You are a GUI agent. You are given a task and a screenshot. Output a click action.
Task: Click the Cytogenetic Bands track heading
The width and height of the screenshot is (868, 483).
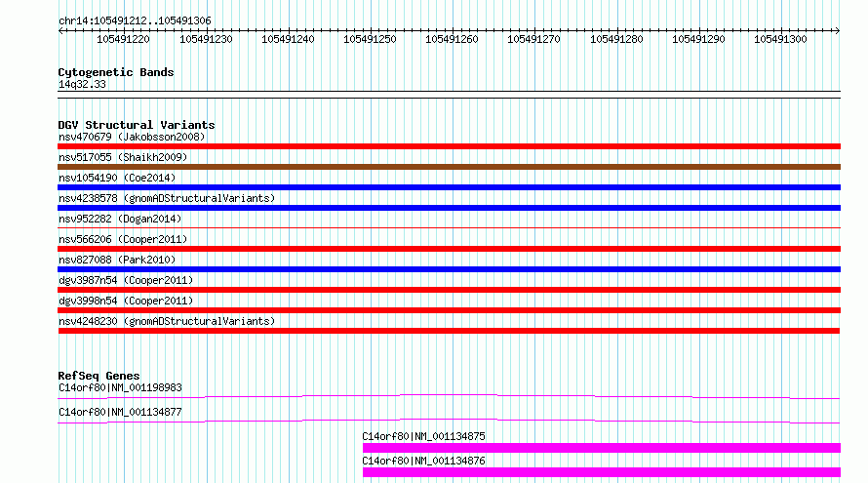(x=116, y=72)
